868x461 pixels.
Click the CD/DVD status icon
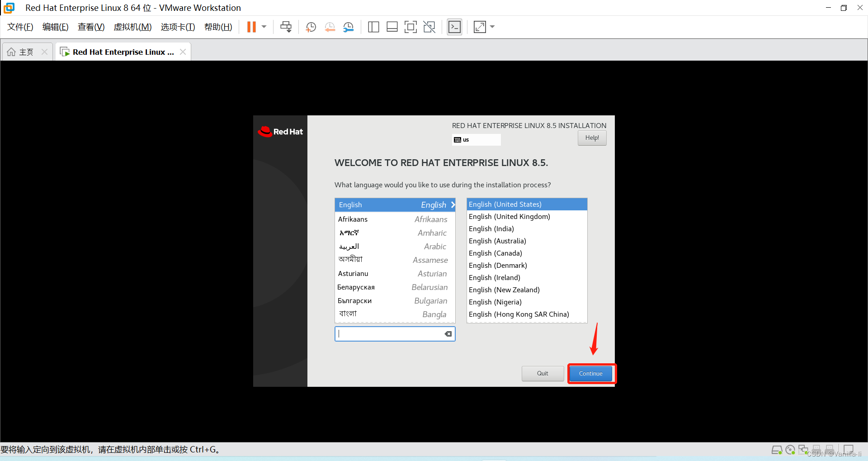pyautogui.click(x=790, y=450)
